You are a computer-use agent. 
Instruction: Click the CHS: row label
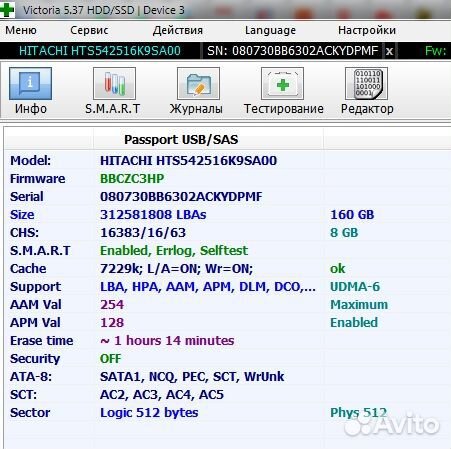point(24,233)
